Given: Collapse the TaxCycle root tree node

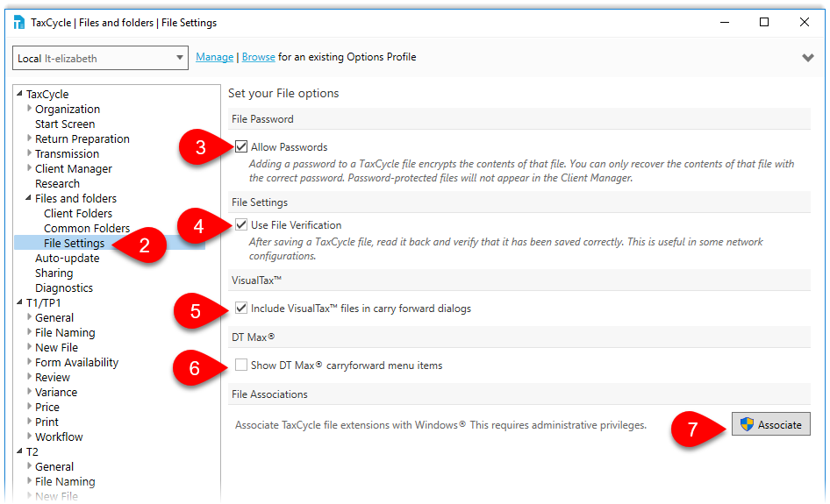Looking at the screenshot, I should [x=19, y=94].
